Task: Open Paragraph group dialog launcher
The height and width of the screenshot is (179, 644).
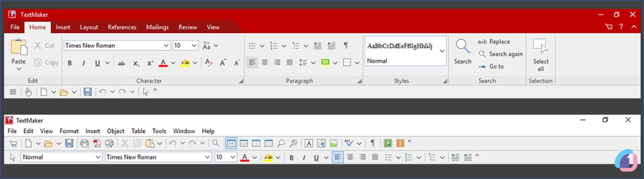Action: [359, 81]
